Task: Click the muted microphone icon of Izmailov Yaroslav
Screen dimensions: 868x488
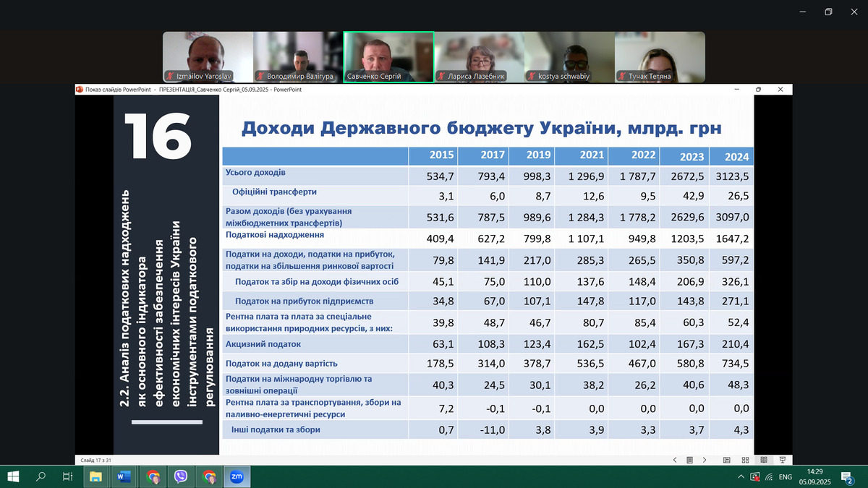Action: (169, 76)
